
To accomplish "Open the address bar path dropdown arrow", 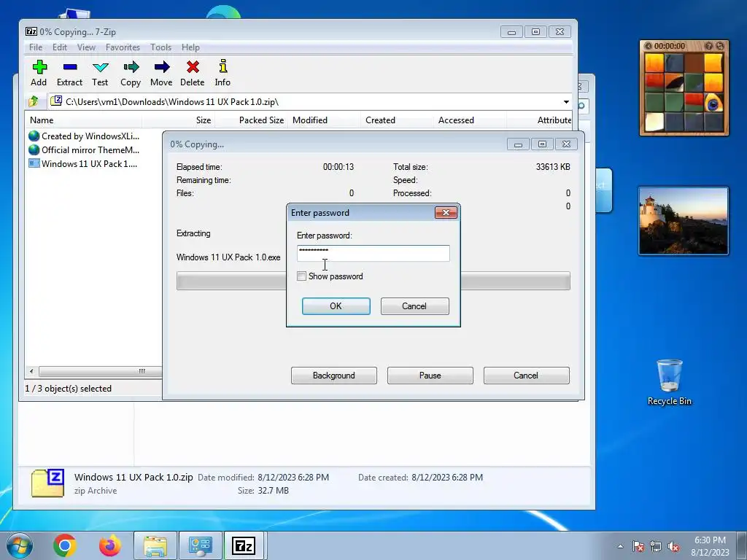I will click(x=566, y=102).
